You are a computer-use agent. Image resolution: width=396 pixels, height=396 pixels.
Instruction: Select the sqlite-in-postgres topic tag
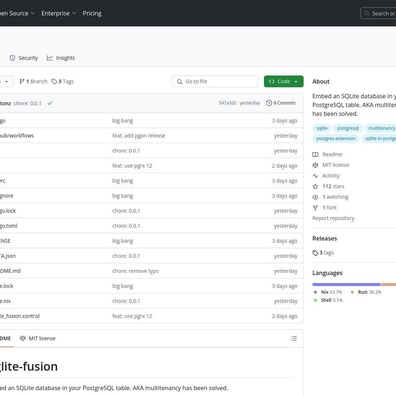click(x=379, y=139)
